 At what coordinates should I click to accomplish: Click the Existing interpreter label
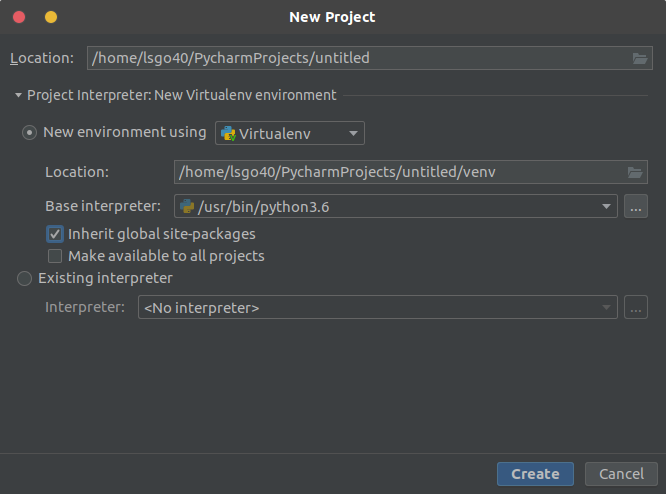pos(105,278)
